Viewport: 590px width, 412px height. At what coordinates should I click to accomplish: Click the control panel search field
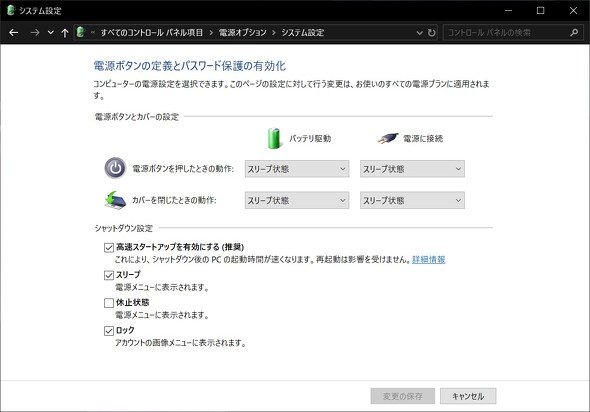[x=505, y=33]
